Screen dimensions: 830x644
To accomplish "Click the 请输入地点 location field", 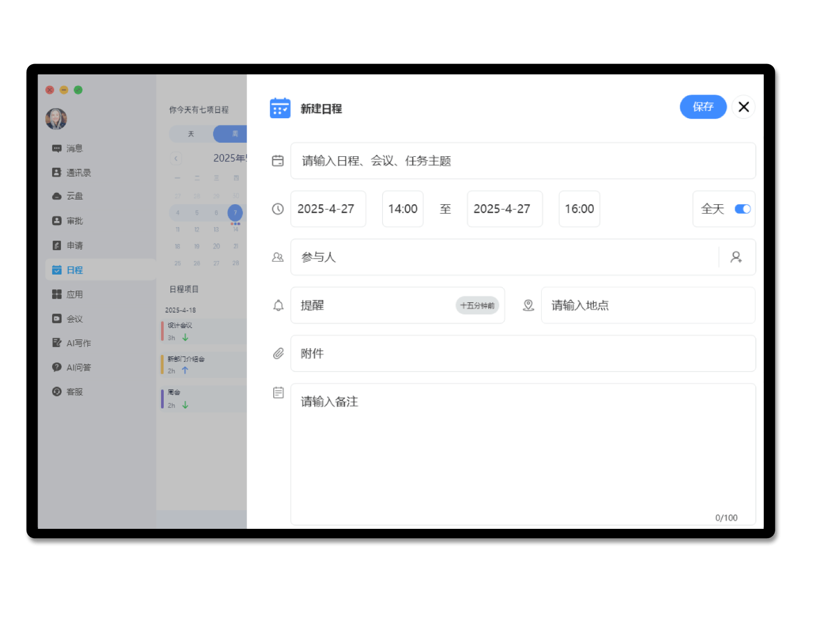I will 648,305.
